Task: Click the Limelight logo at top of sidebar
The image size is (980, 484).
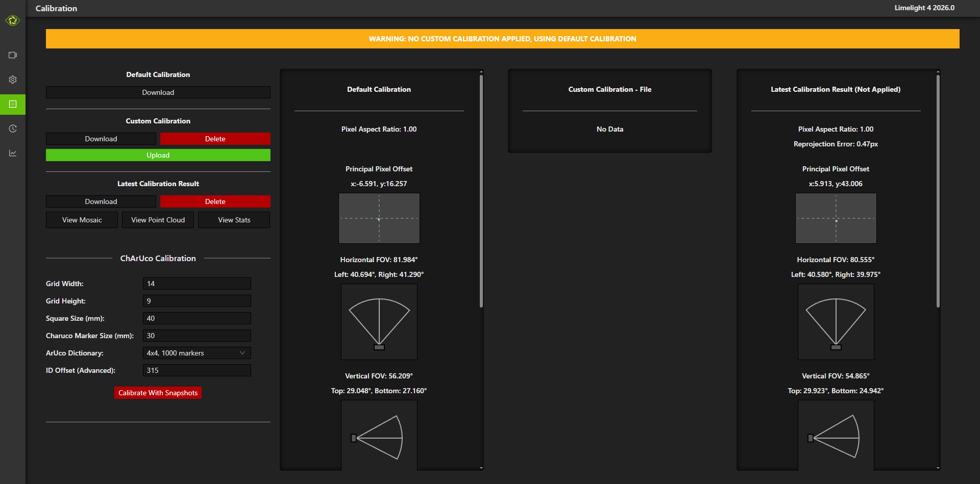Action: [13, 20]
